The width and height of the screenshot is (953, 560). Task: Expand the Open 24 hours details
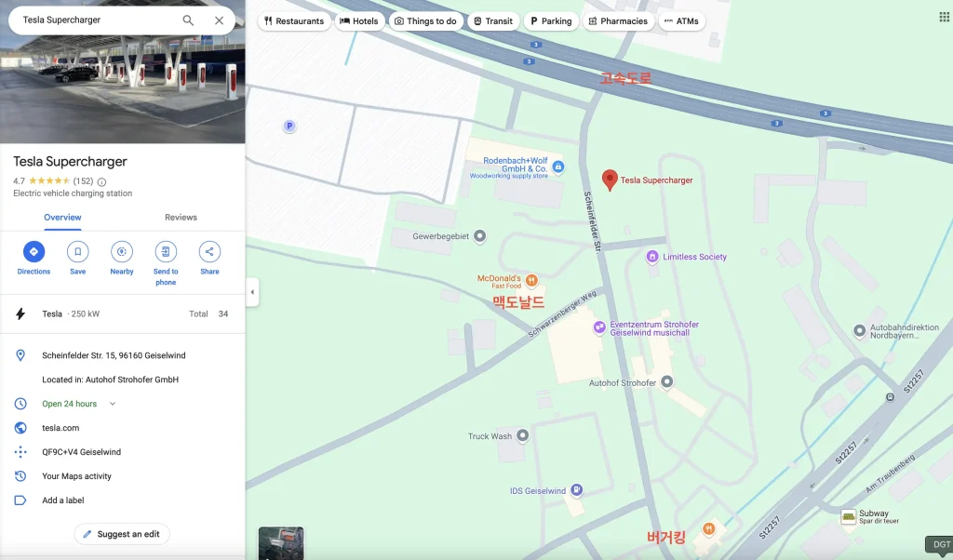click(x=113, y=404)
